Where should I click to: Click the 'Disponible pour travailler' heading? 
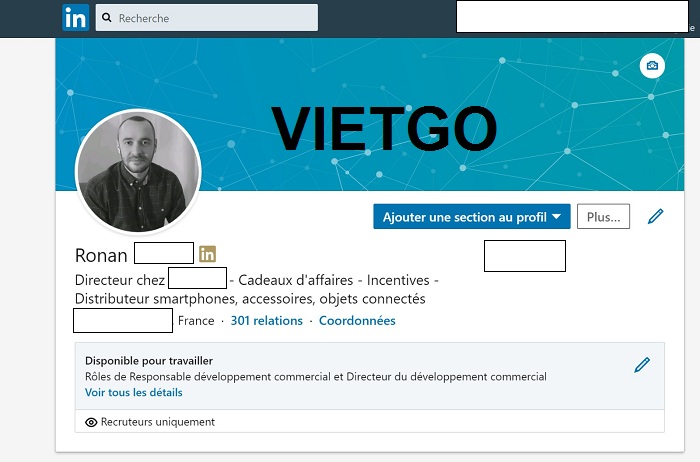148,361
